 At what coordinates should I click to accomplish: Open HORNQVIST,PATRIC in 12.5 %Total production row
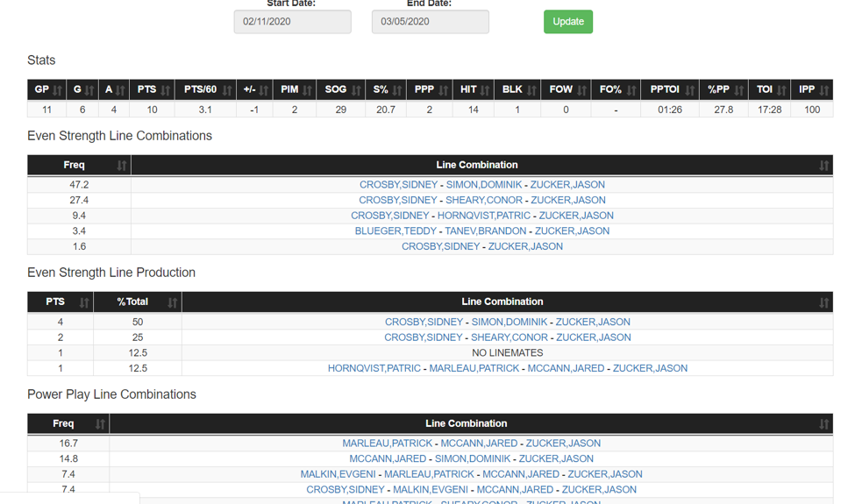[x=374, y=368]
